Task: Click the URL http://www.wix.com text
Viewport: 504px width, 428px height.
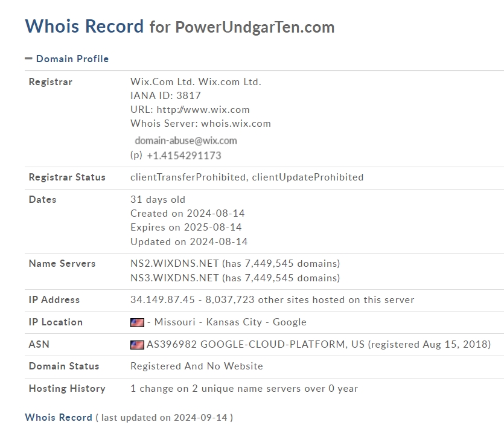Action: click(x=190, y=110)
